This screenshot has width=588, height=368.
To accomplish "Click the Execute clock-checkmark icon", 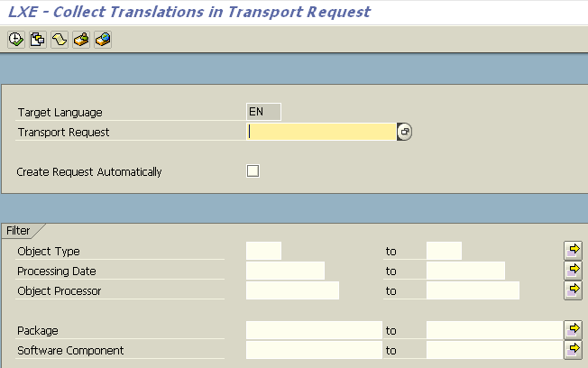I will pyautogui.click(x=16, y=40).
